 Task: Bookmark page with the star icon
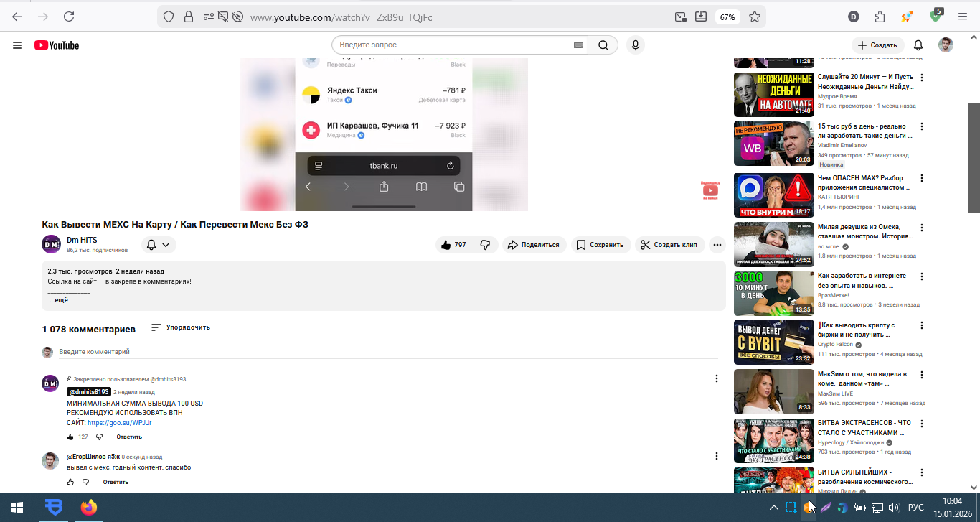click(x=755, y=17)
